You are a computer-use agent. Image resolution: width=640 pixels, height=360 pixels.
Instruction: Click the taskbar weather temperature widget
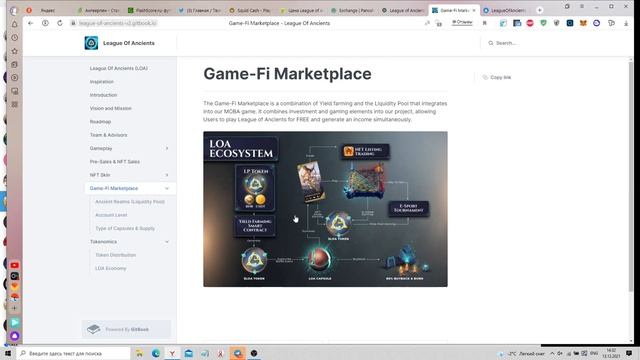pos(522,353)
